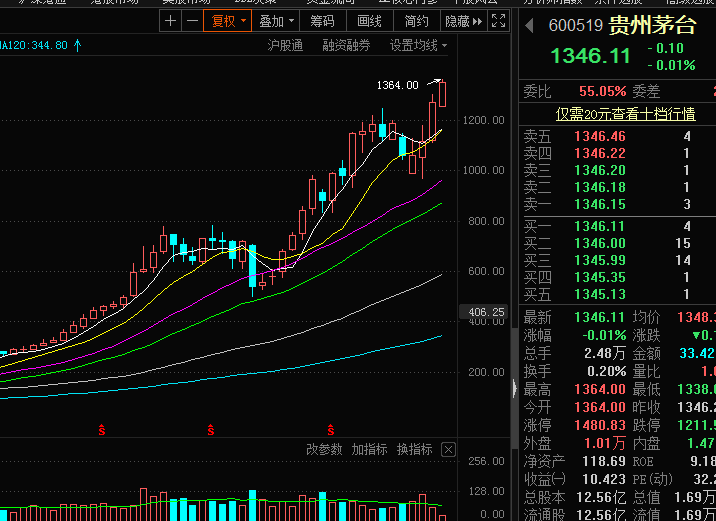The height and width of the screenshot is (521, 716).
Task: Click the blue arrow after MA120 value
Action: click(78, 45)
